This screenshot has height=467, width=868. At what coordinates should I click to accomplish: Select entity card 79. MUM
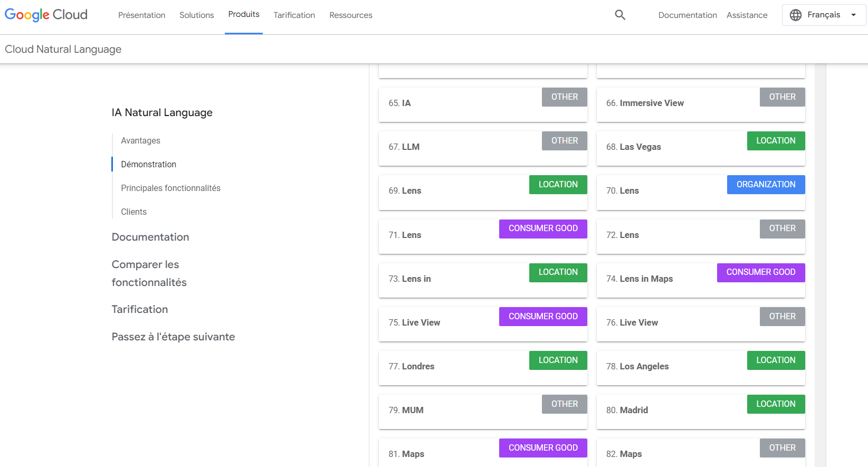[x=483, y=412]
